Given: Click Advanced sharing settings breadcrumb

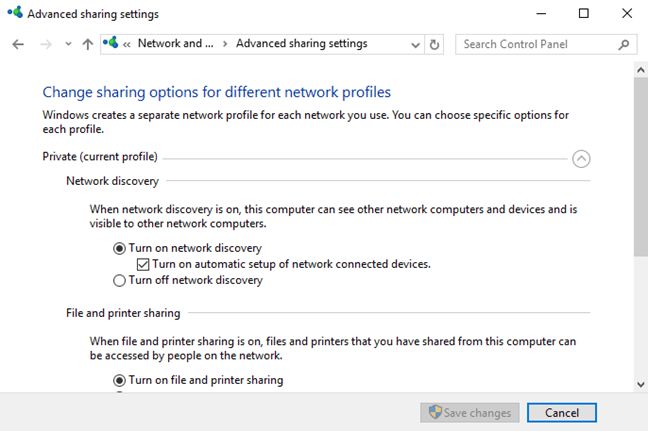Looking at the screenshot, I should point(301,44).
